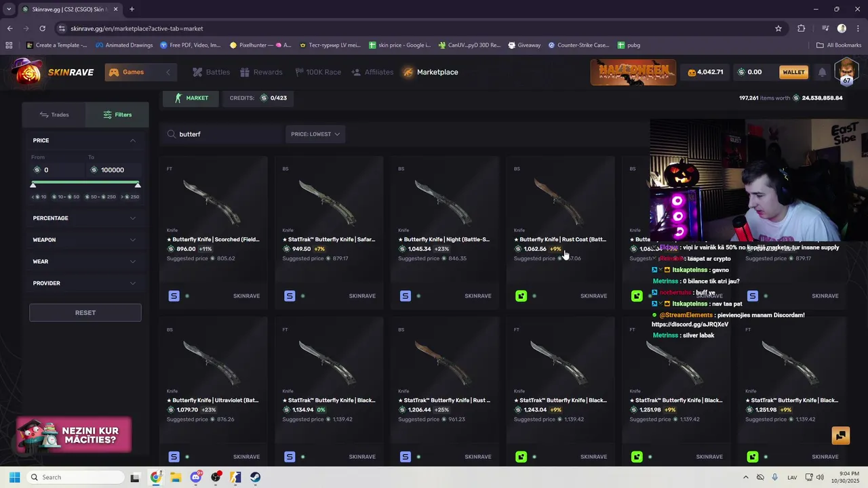Screen dimensions: 868x488
Task: Open the pubg bookmark
Action: click(x=629, y=45)
